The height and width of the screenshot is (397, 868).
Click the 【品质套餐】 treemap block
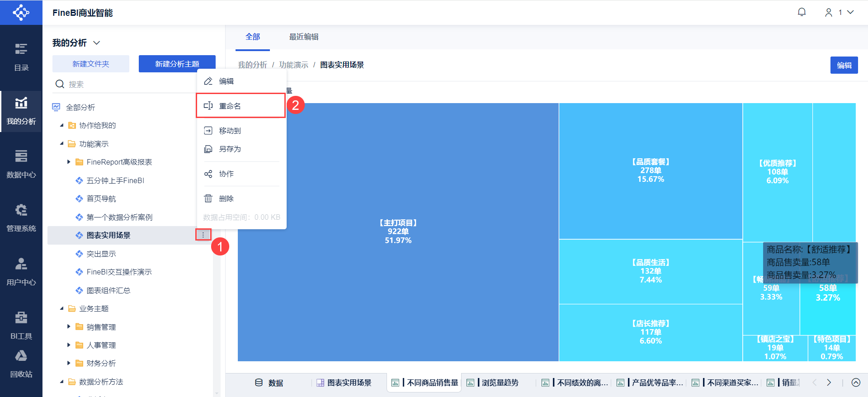(x=651, y=171)
